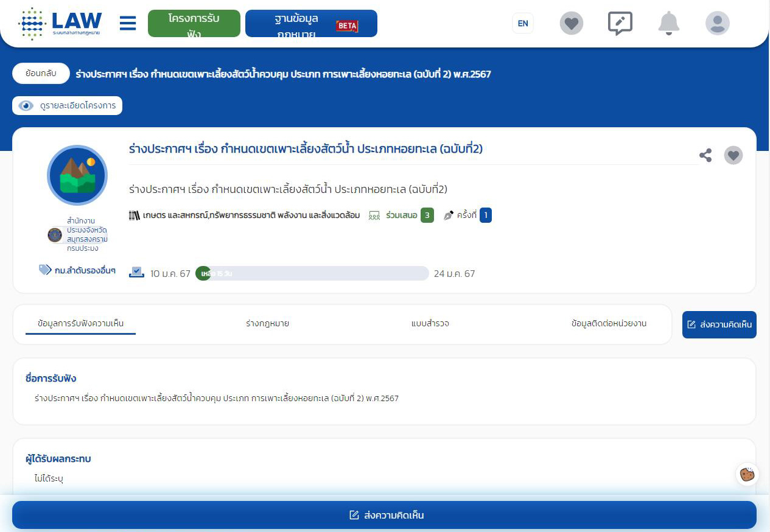Click the LAW system logo
This screenshot has width=770, height=532.
pos(61,23)
